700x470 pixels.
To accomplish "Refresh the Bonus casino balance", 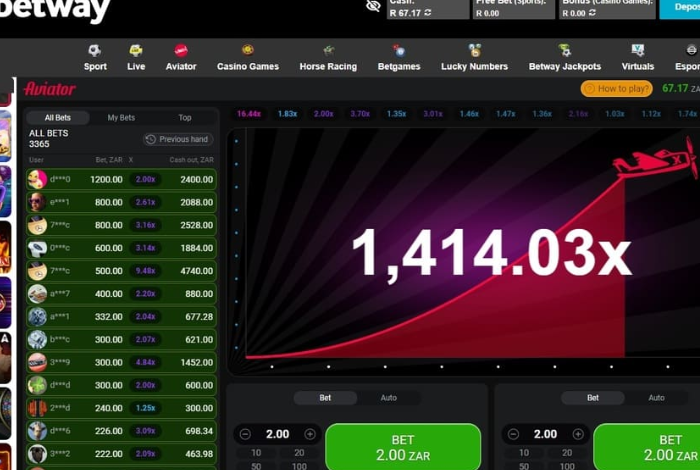I will coord(592,12).
